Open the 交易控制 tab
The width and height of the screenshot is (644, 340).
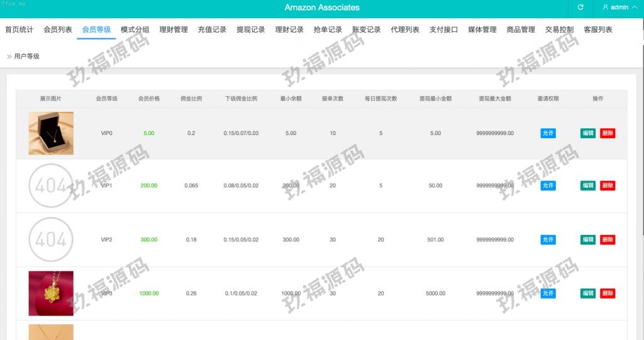pos(559,30)
